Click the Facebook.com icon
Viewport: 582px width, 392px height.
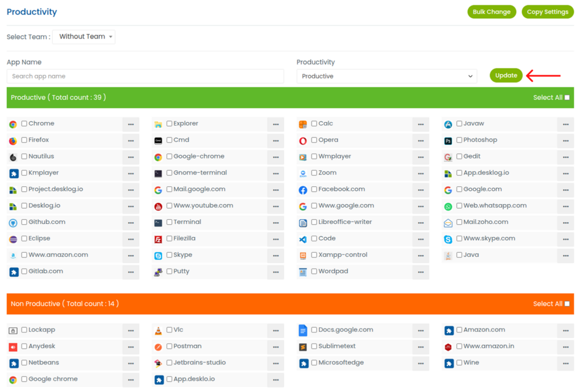tap(303, 190)
